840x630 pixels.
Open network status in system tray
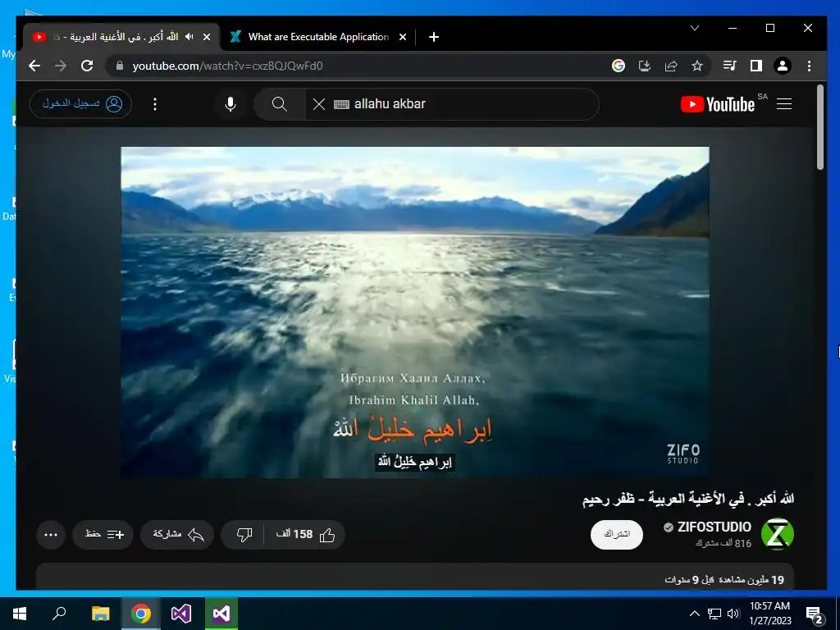[x=714, y=614]
